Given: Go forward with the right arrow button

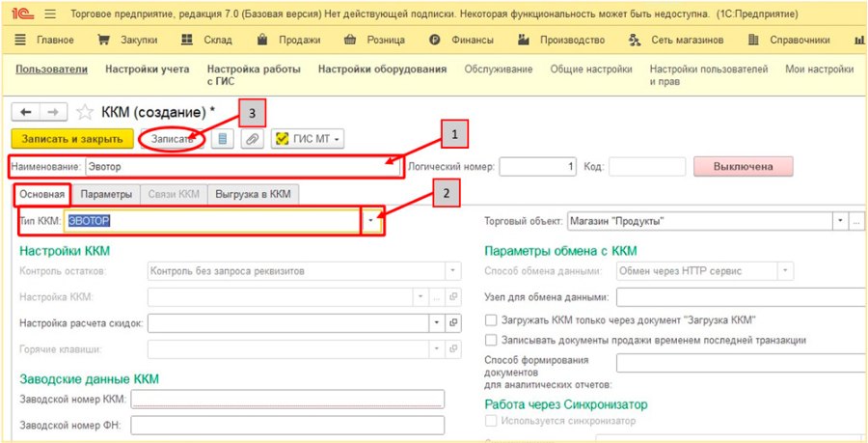Looking at the screenshot, I should point(53,112).
